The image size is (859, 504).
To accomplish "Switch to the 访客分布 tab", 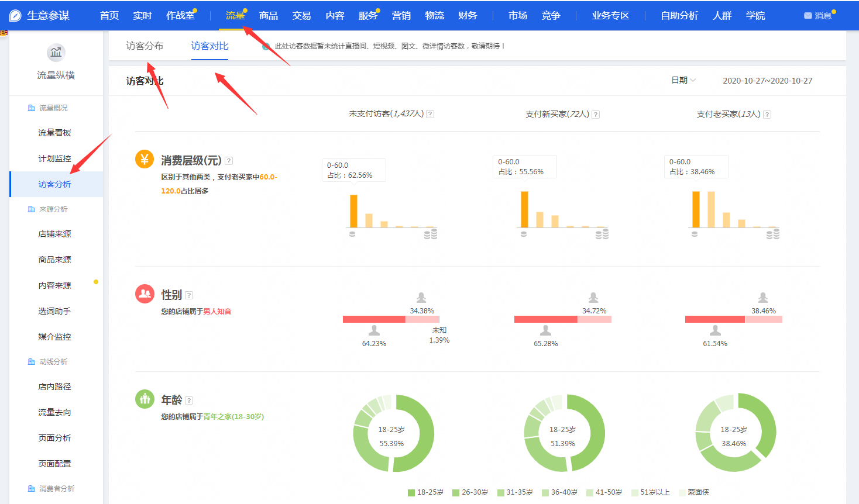I will click(x=145, y=46).
